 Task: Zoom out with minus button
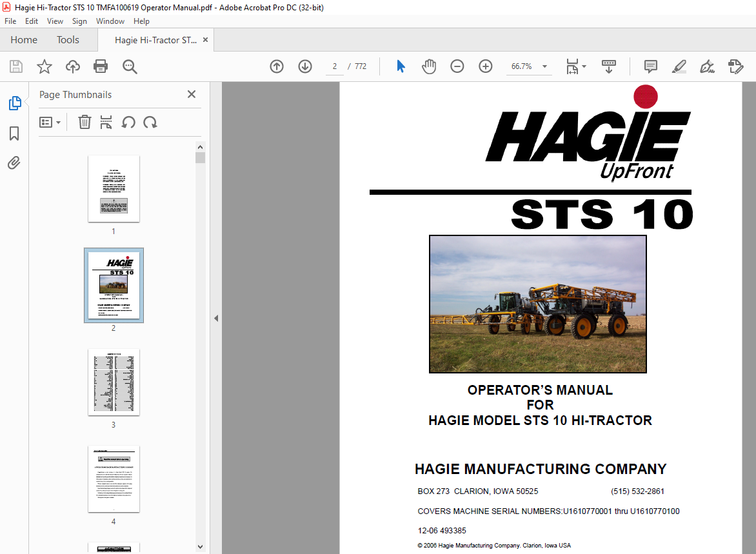pos(457,66)
